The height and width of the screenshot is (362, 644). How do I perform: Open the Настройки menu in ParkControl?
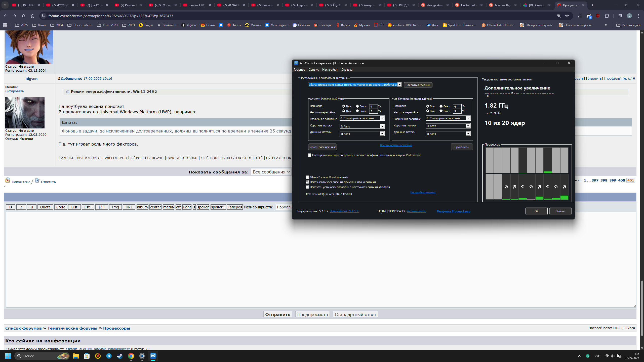click(x=330, y=70)
